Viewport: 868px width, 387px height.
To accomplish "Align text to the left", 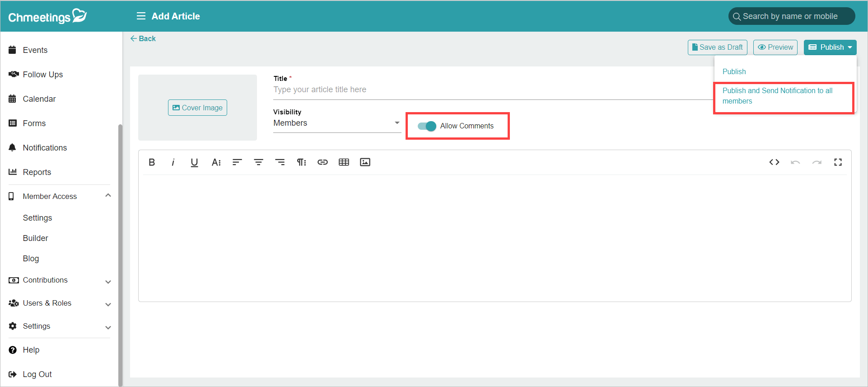I will [237, 162].
